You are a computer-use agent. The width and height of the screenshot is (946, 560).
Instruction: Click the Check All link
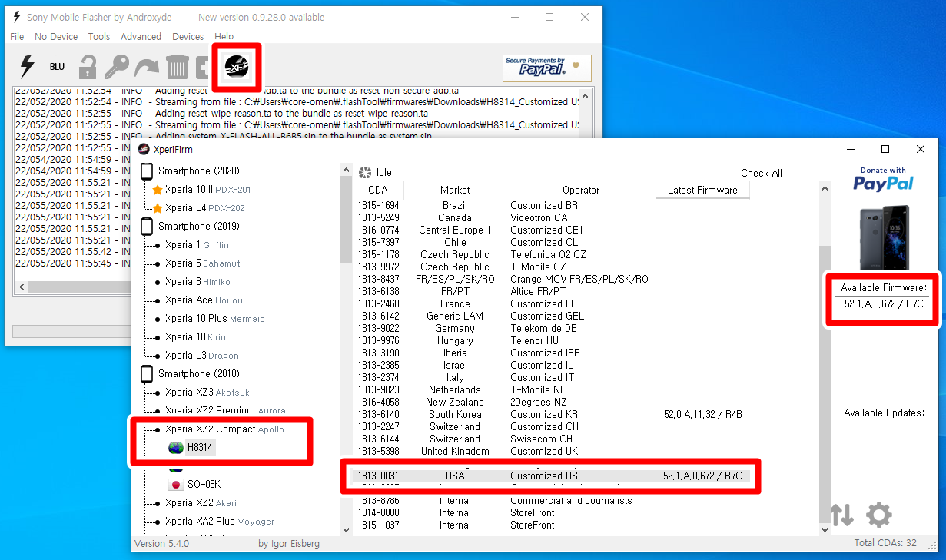761,173
